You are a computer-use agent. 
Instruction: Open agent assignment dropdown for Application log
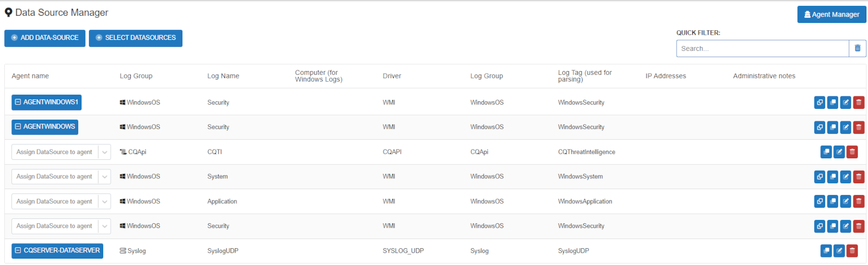click(x=61, y=202)
